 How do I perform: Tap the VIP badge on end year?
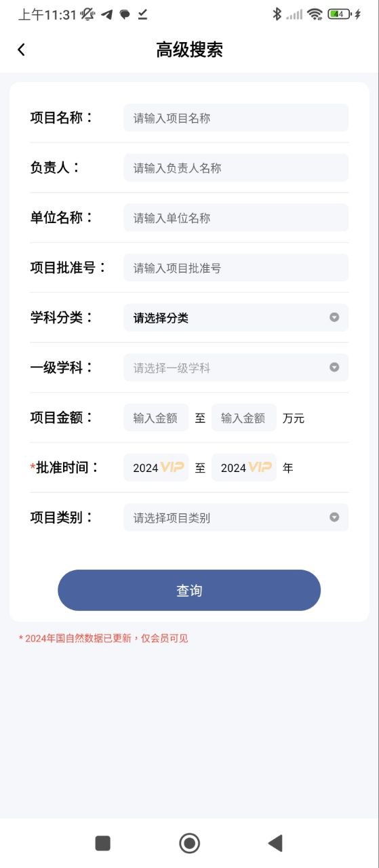(x=260, y=467)
